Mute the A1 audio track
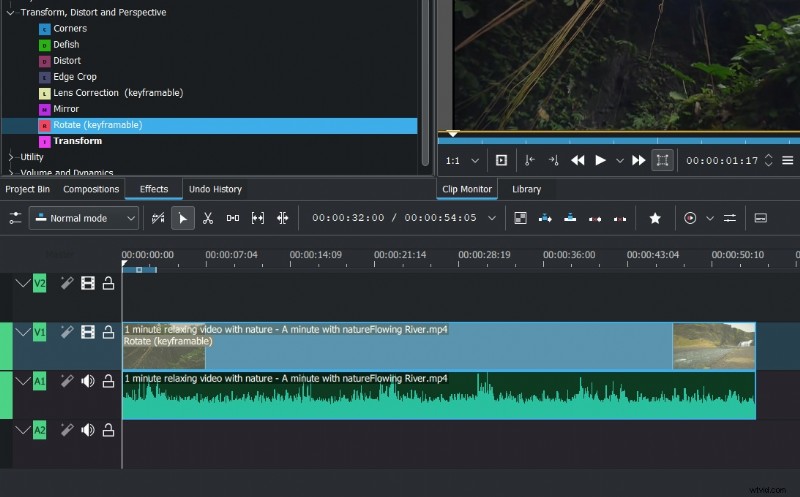This screenshot has width=800, height=497. coord(88,380)
